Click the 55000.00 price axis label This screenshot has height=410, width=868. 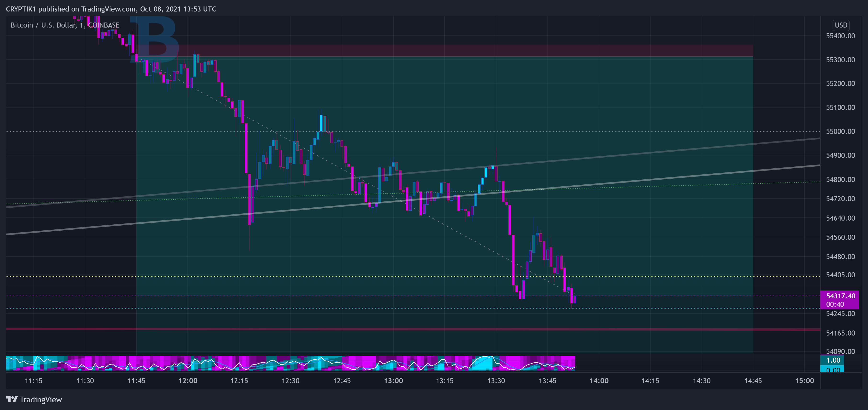840,131
